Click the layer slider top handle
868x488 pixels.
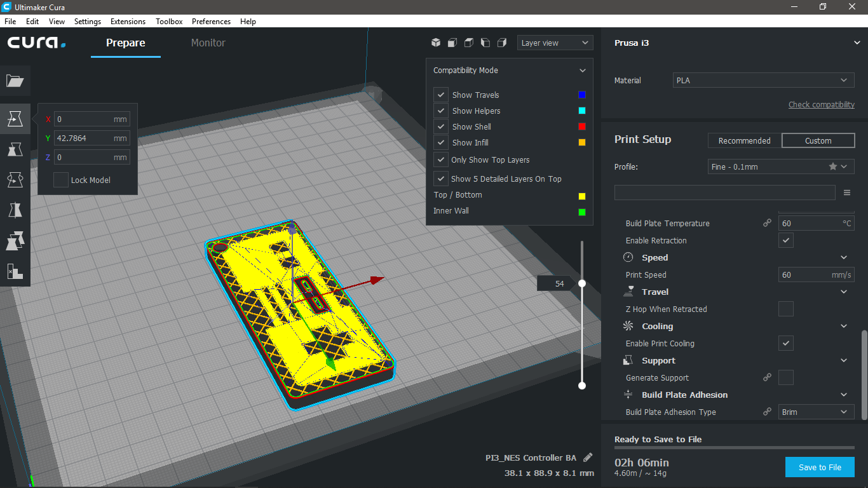[x=581, y=283]
